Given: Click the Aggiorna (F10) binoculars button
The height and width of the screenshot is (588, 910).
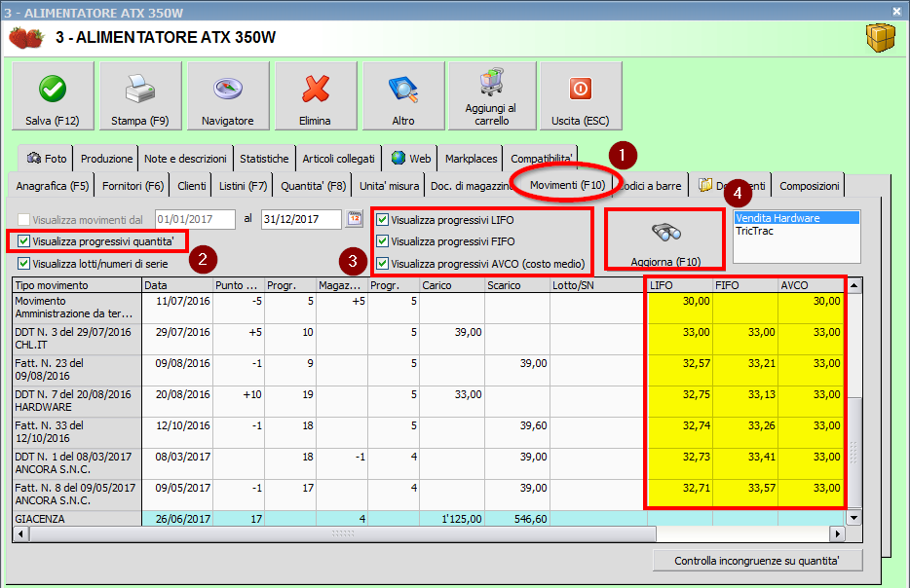Looking at the screenshot, I should tap(664, 238).
